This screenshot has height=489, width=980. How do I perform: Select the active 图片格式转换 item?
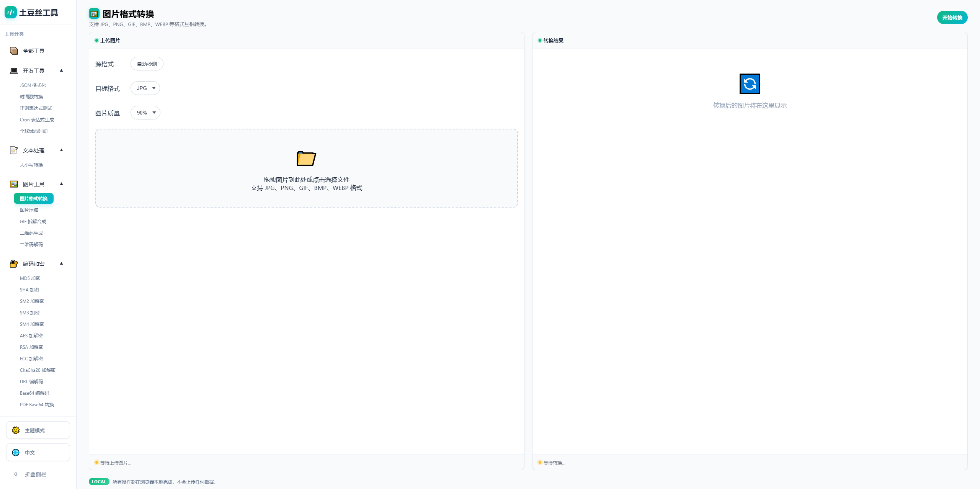click(x=34, y=198)
